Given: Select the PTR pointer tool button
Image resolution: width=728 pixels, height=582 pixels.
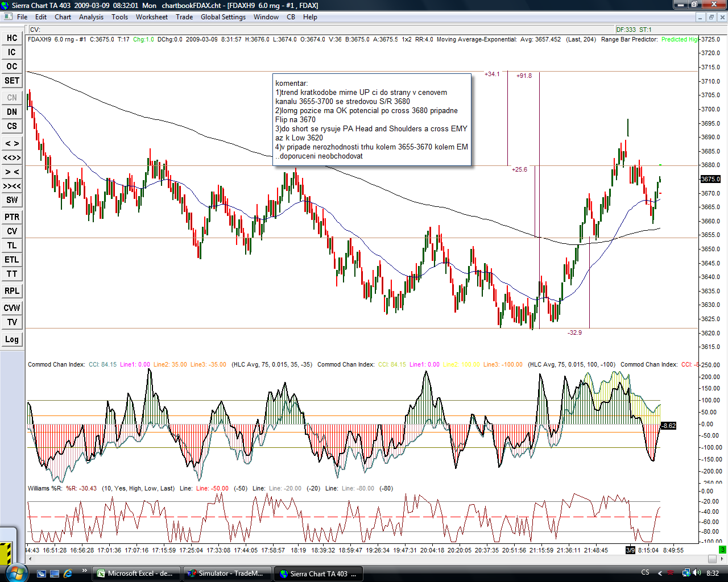Looking at the screenshot, I should tap(12, 217).
